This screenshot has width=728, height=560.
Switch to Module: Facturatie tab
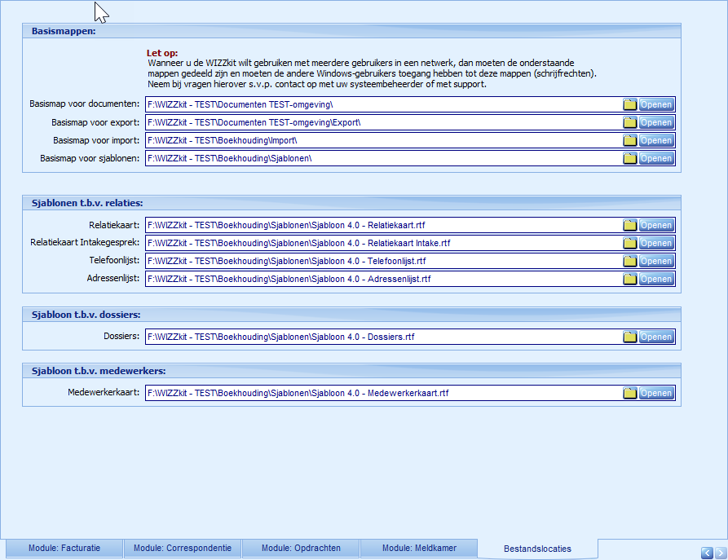pyautogui.click(x=64, y=549)
